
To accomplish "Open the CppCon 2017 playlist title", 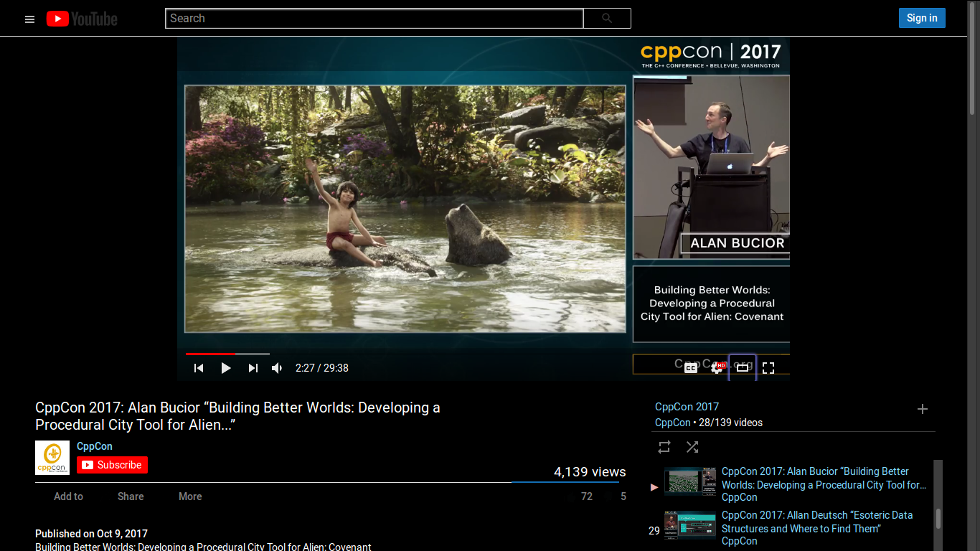I will tap(687, 407).
